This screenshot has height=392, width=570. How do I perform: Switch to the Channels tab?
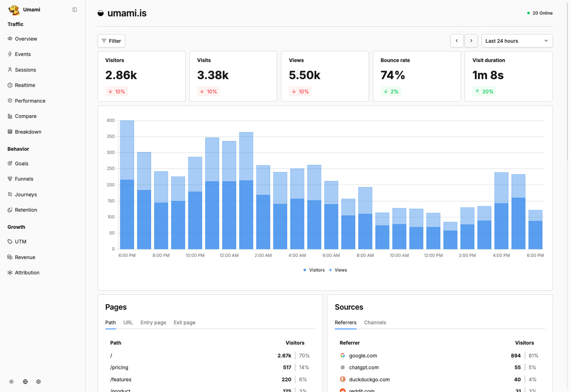pyautogui.click(x=375, y=322)
